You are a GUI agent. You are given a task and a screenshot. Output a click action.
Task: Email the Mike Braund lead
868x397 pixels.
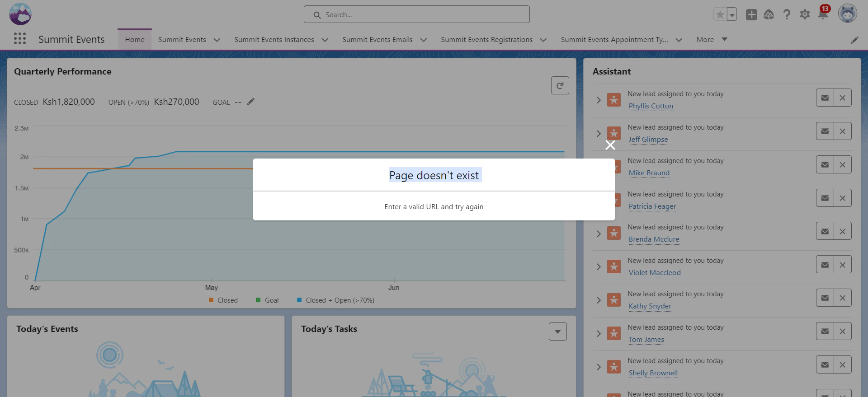(x=825, y=164)
